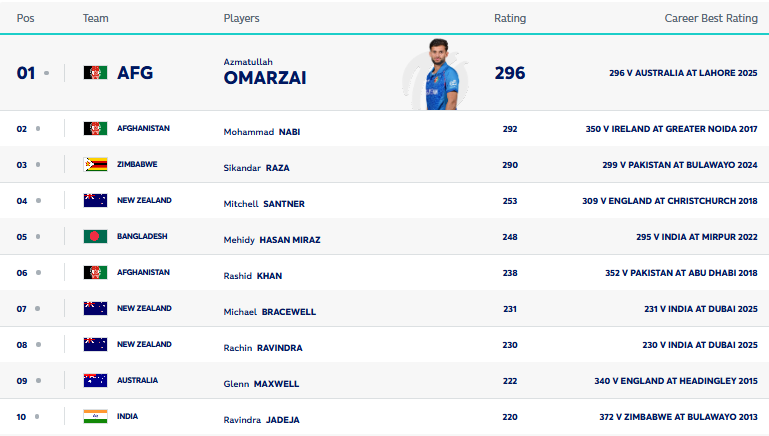Click the Pos column header
The height and width of the screenshot is (436, 769).
tap(25, 18)
